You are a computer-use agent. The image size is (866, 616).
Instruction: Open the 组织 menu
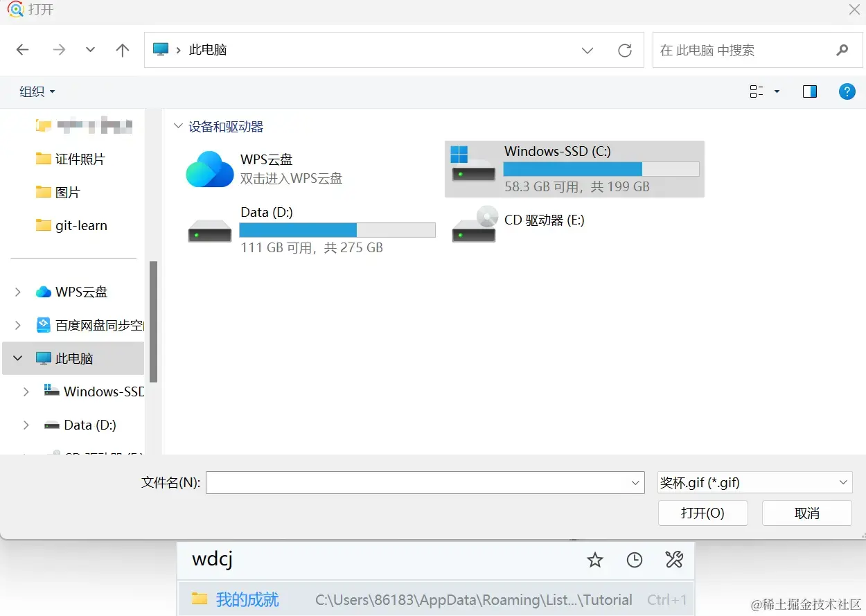click(37, 91)
